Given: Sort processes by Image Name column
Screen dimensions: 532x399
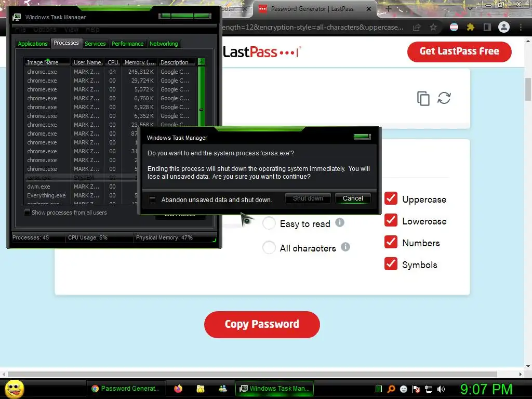Looking at the screenshot, I should tap(47, 62).
